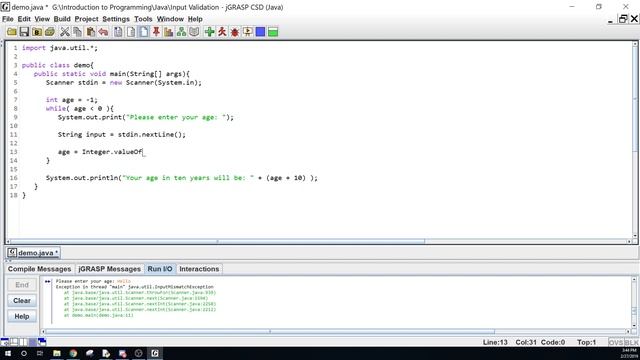Click the green window toolbar icon

(x=273, y=32)
